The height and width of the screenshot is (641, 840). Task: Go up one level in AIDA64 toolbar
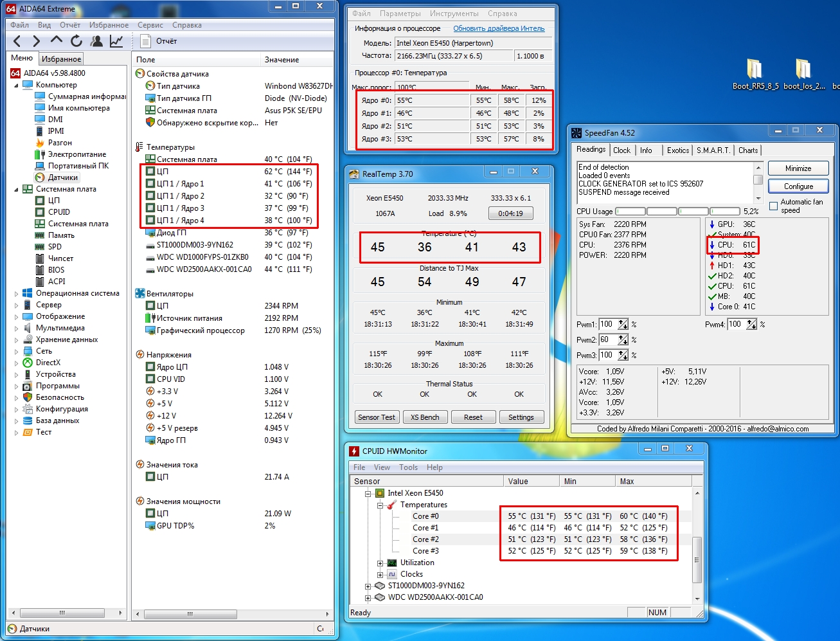pos(57,41)
